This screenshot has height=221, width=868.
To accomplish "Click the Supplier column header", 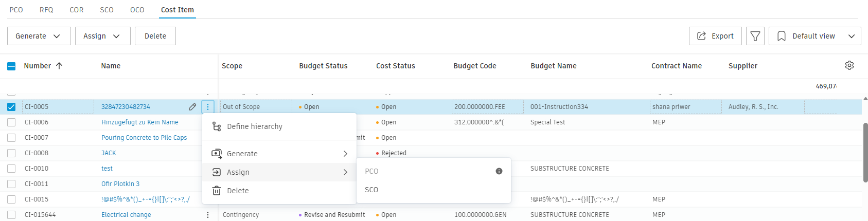I will pyautogui.click(x=743, y=66).
